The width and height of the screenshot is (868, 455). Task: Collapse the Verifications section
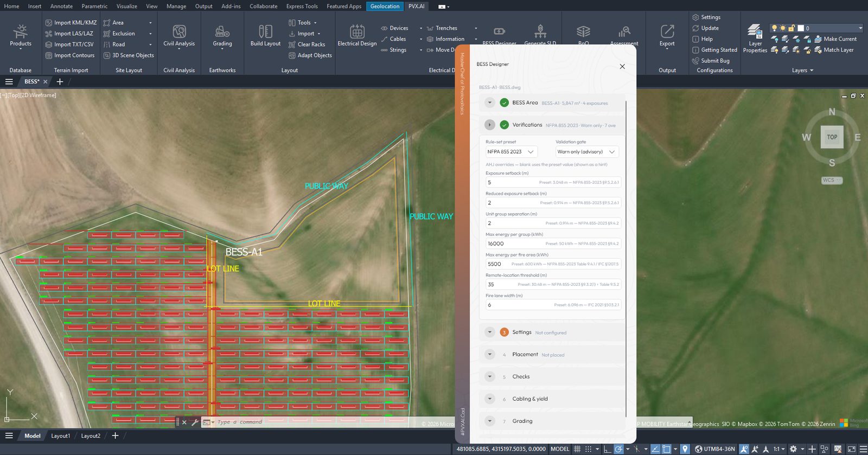(x=489, y=125)
